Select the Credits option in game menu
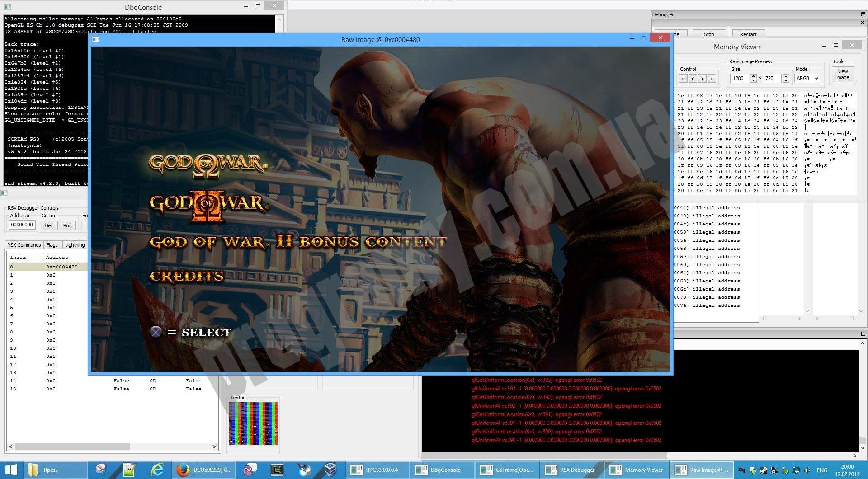The image size is (868, 479). click(x=187, y=276)
